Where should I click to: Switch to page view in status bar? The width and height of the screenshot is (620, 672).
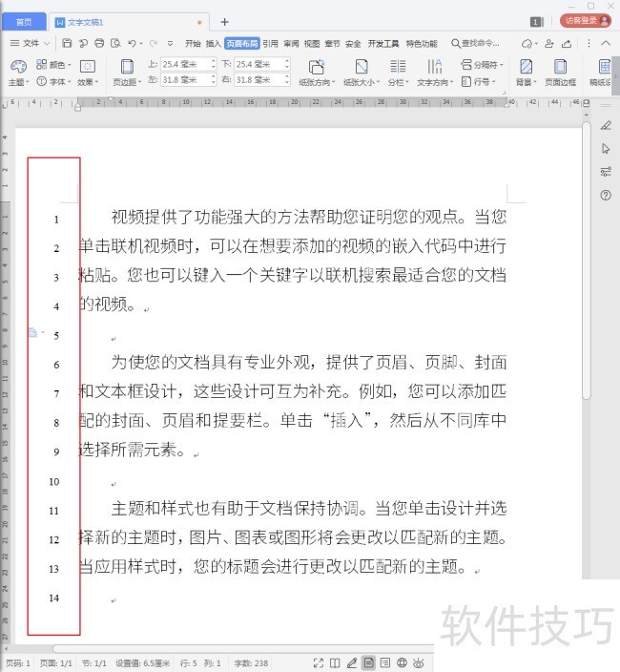pos(368,662)
